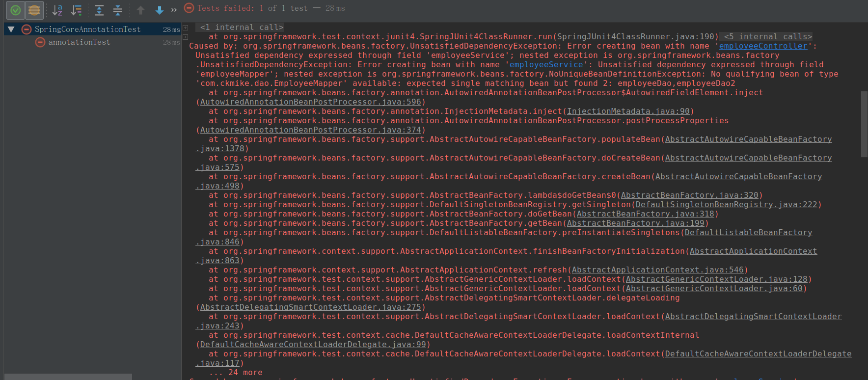
Task: Click failed icon next to annotationTest
Action: (x=40, y=42)
